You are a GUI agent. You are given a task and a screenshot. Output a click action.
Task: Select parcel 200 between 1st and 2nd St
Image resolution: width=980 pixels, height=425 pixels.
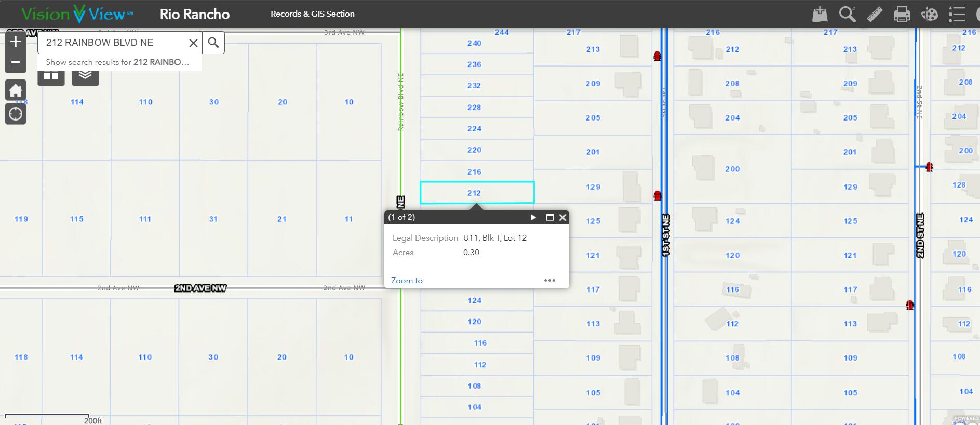[732, 169]
